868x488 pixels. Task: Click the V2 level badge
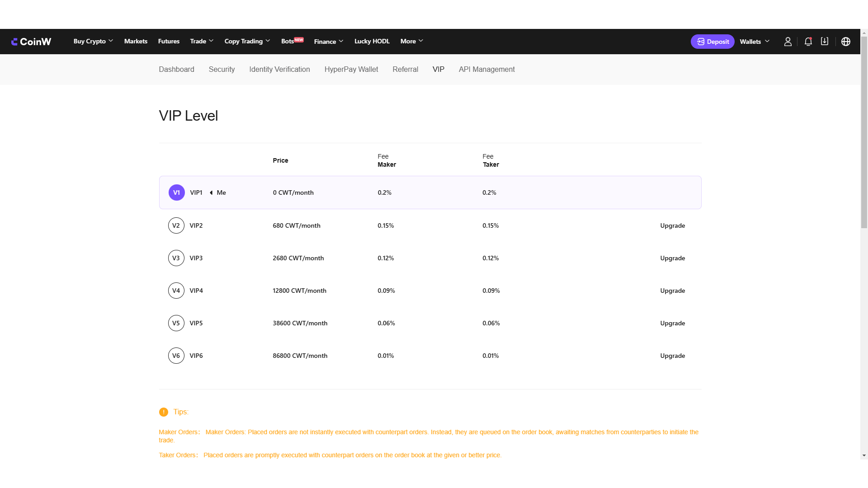pos(176,225)
